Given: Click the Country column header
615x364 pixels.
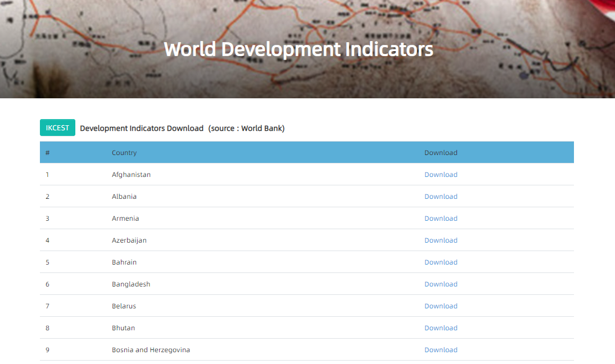Looking at the screenshot, I should coord(124,153).
